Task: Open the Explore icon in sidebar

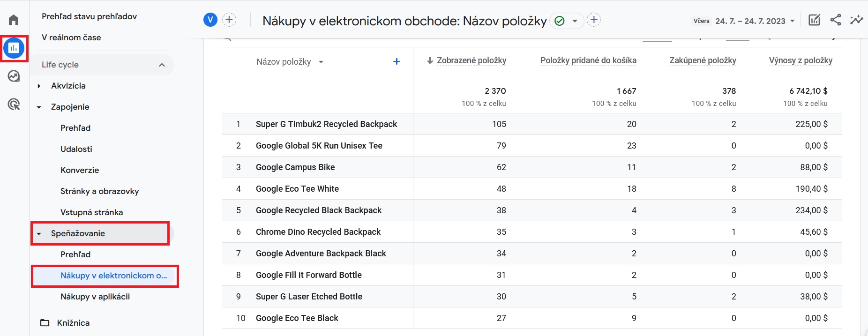Action: coord(14,76)
